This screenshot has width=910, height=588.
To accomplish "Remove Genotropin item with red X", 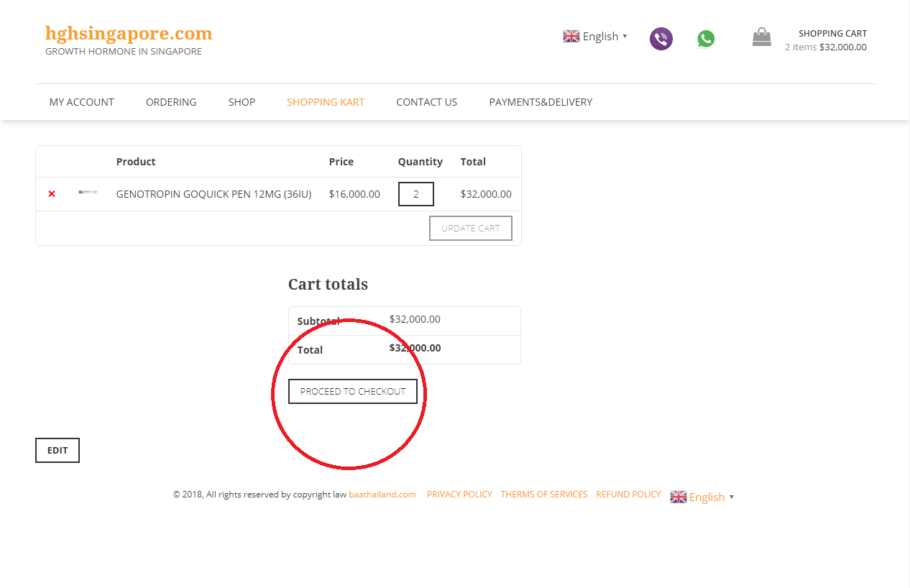I will coord(52,194).
